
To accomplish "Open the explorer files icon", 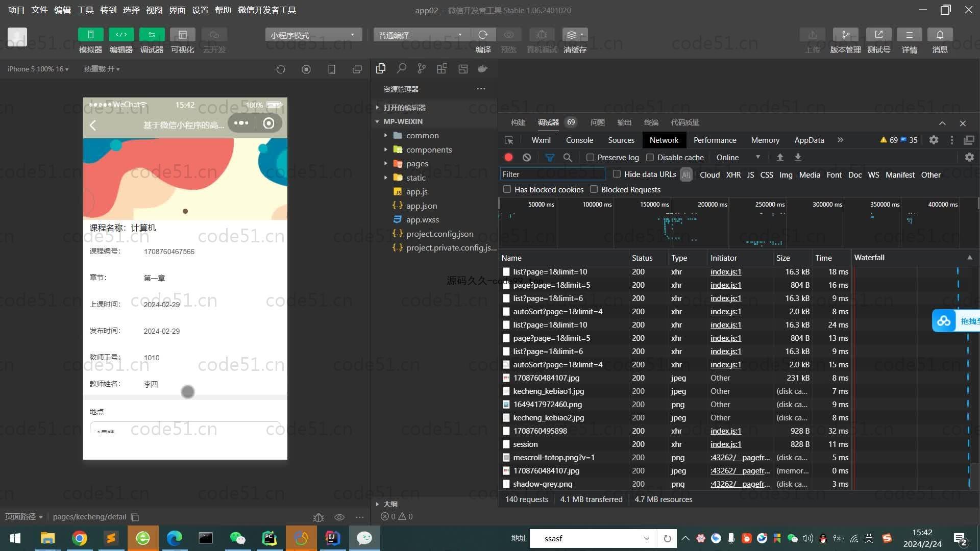I will 381,68.
